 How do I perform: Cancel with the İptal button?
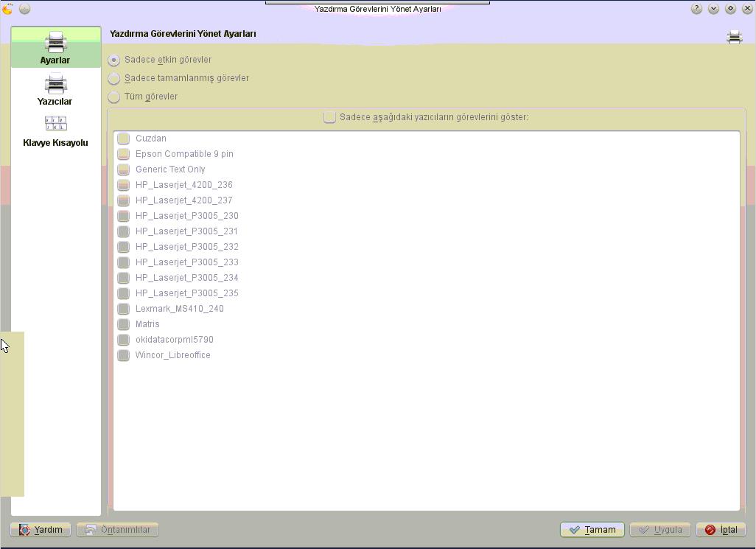tap(721, 530)
